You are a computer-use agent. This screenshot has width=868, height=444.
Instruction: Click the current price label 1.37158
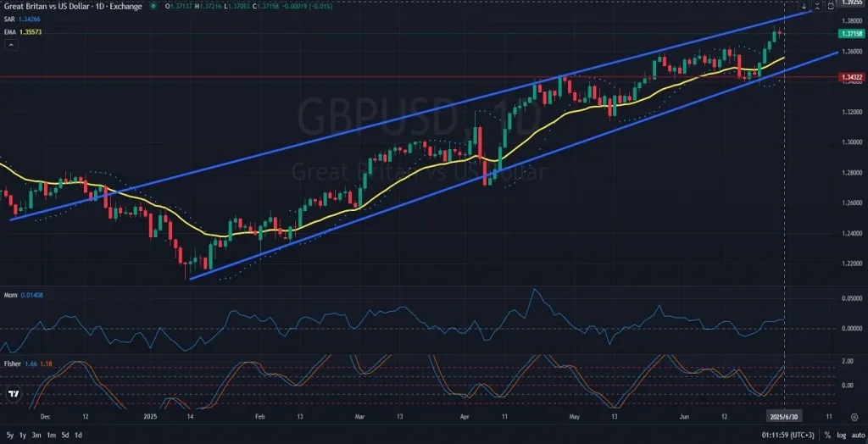point(853,33)
